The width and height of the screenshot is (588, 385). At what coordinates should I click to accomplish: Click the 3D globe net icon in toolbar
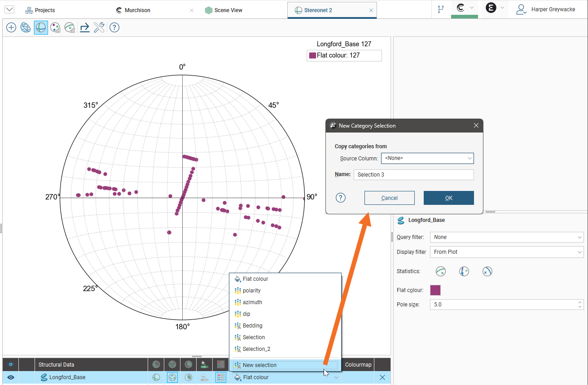pos(26,28)
